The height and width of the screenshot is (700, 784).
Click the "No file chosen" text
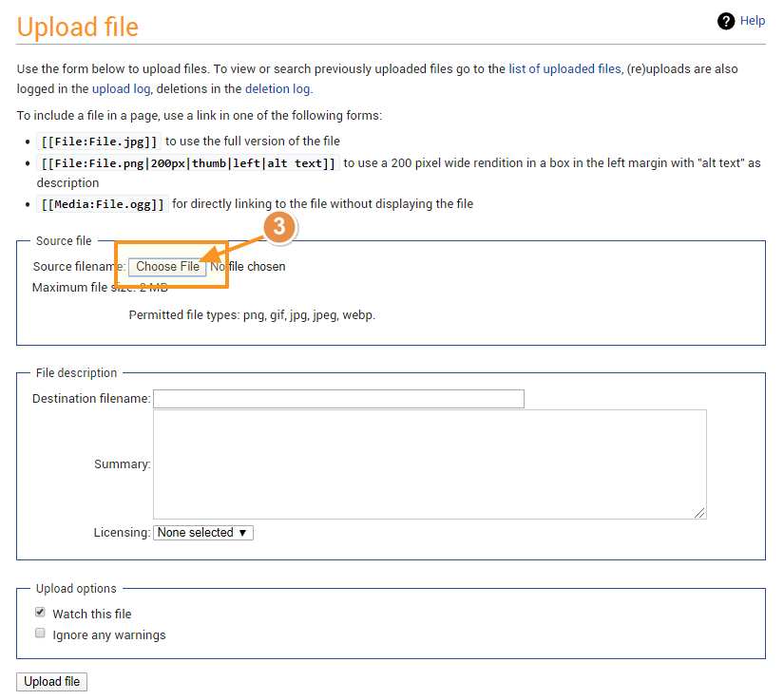point(248,267)
